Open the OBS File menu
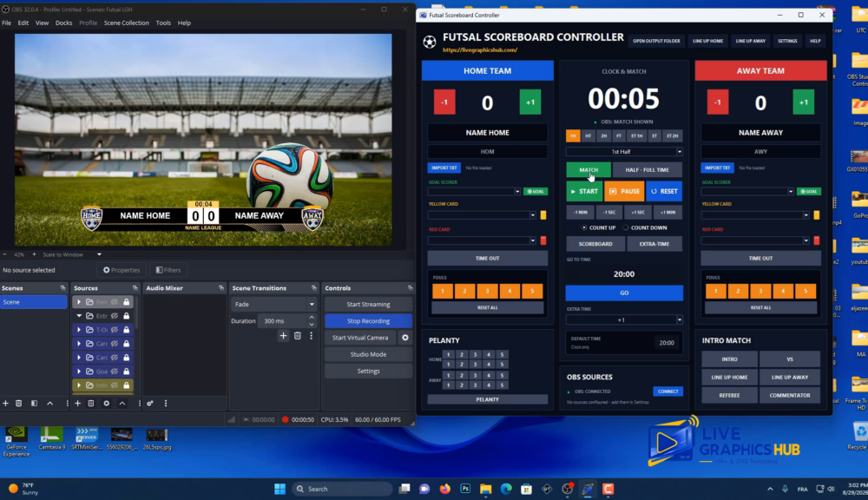The height and width of the screenshot is (500, 868). 6,23
